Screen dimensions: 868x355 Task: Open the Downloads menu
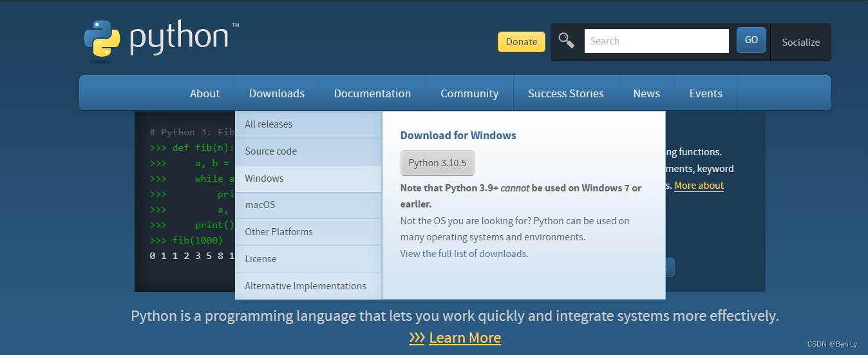tap(277, 93)
